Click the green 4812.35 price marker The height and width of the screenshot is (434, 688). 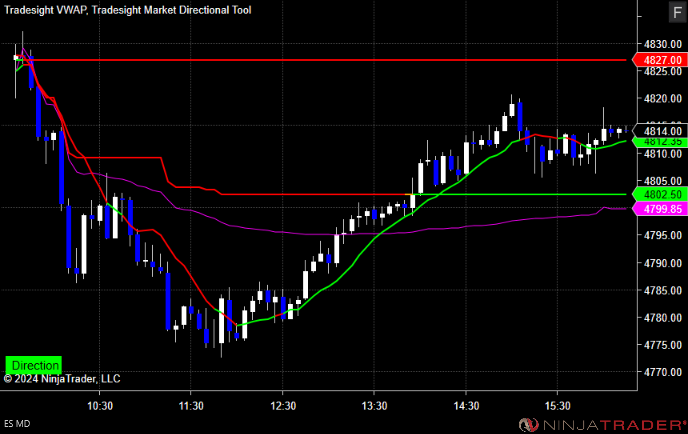(x=659, y=142)
